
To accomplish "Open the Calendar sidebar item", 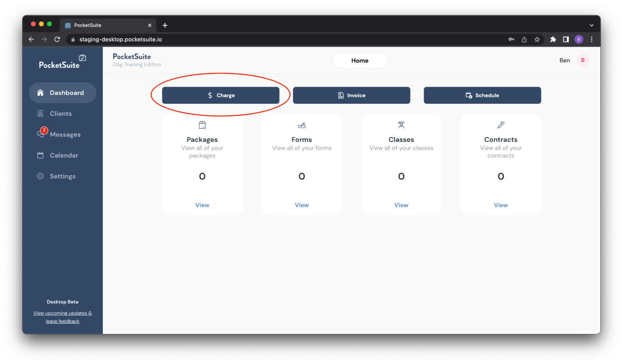I will point(64,155).
